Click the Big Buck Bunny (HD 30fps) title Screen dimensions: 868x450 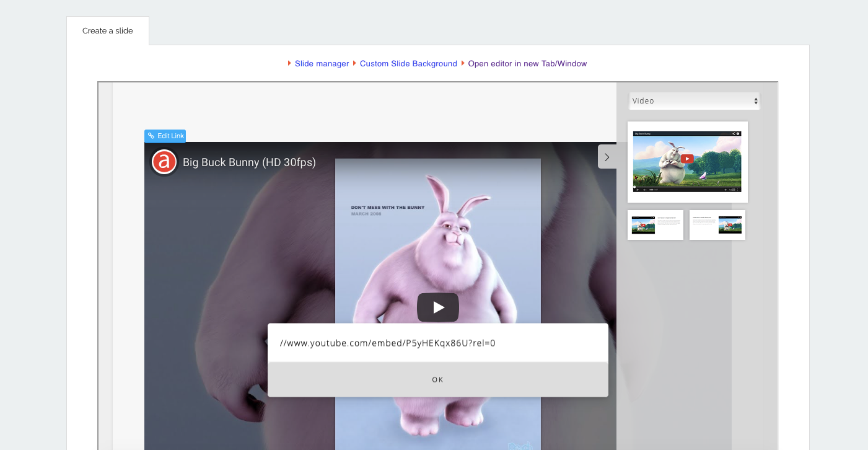coord(249,162)
